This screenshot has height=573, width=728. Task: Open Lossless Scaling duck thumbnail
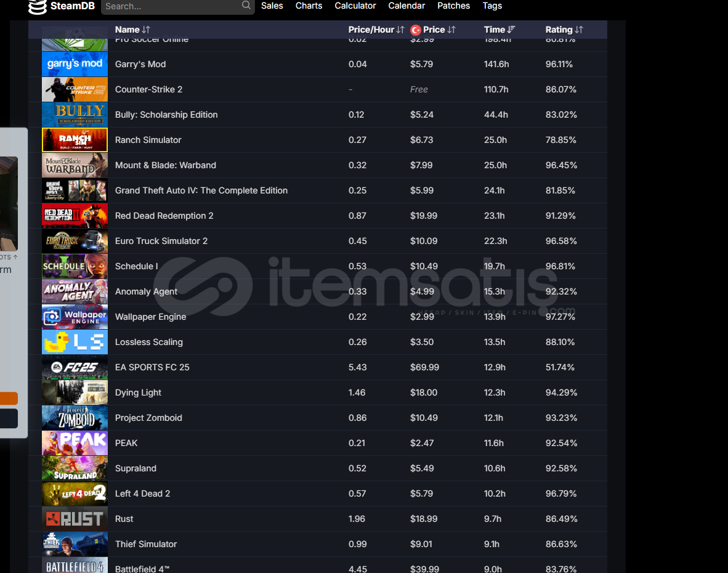[x=75, y=342]
